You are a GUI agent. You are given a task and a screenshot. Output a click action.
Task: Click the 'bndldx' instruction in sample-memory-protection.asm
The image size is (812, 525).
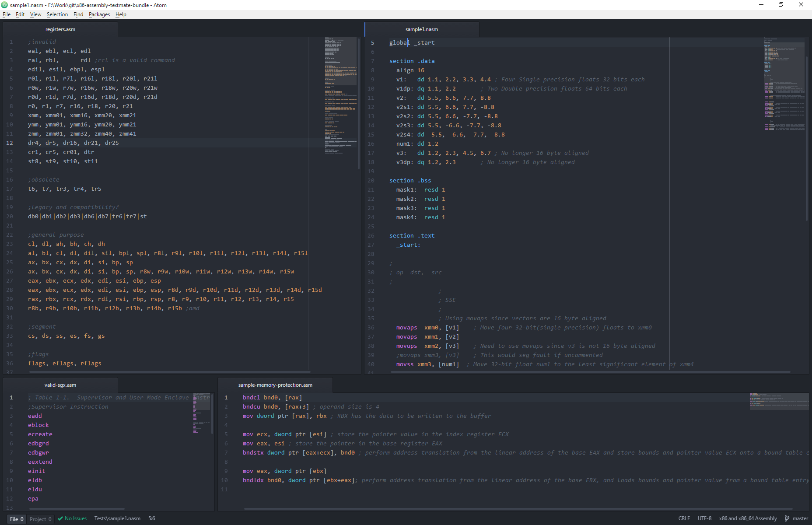253,480
